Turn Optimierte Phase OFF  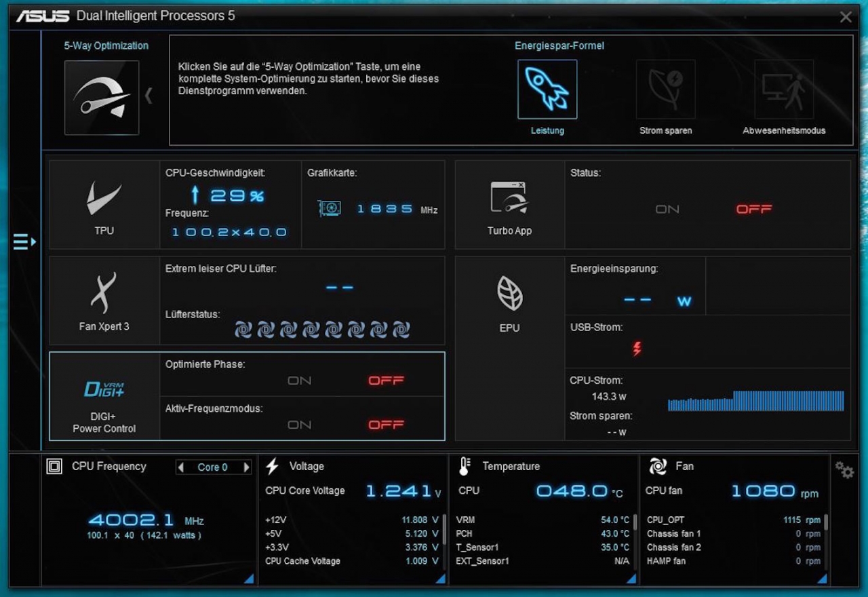(x=386, y=381)
